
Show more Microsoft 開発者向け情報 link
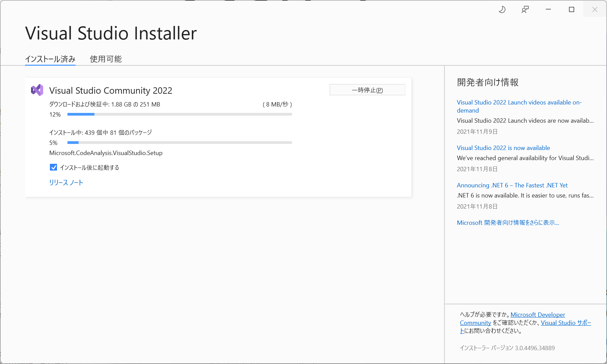pyautogui.click(x=508, y=222)
